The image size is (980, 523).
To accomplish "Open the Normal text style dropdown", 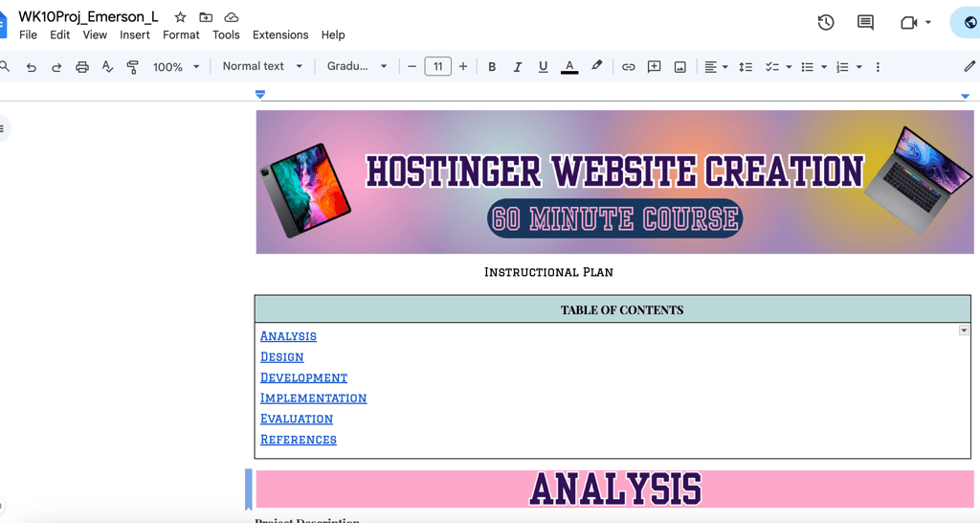I will tap(262, 66).
